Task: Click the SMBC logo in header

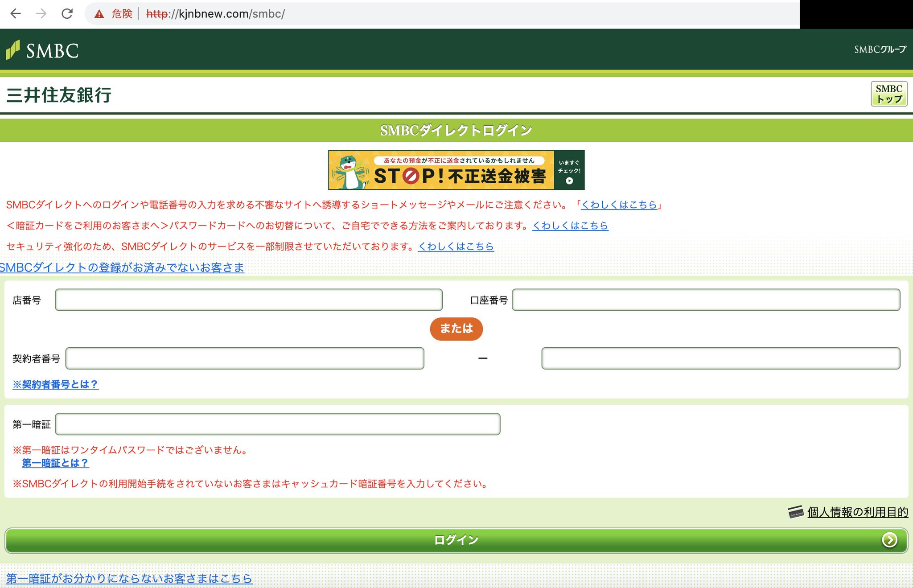Action: (x=42, y=50)
